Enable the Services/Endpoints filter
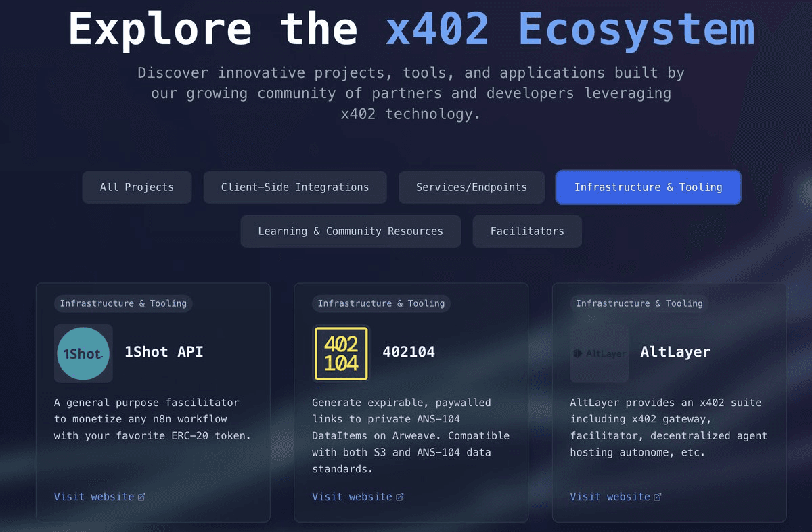The image size is (812, 532). (x=471, y=187)
